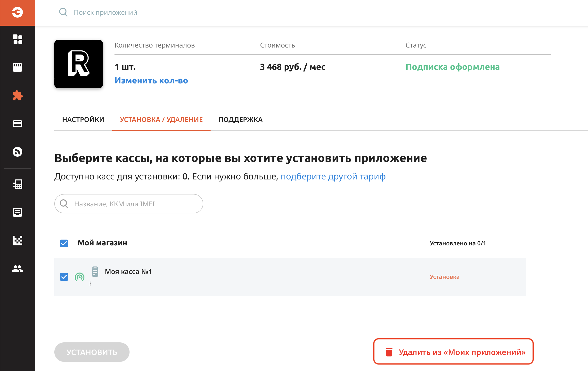Open the dashboard grid icon
Viewport: 588px width, 371px height.
17,39
